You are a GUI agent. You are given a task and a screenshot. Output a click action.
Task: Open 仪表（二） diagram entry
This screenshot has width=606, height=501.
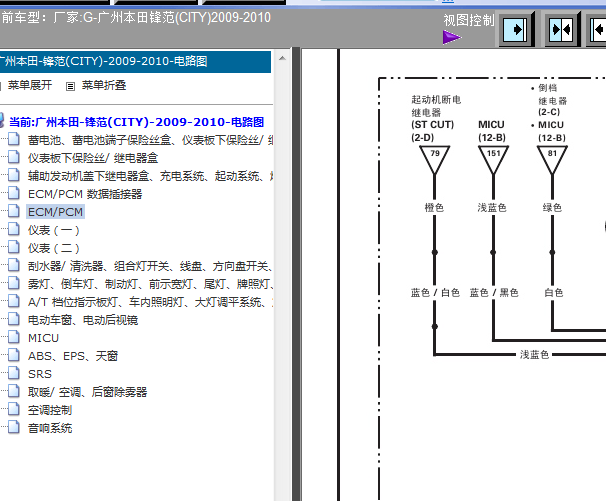pyautogui.click(x=53, y=248)
